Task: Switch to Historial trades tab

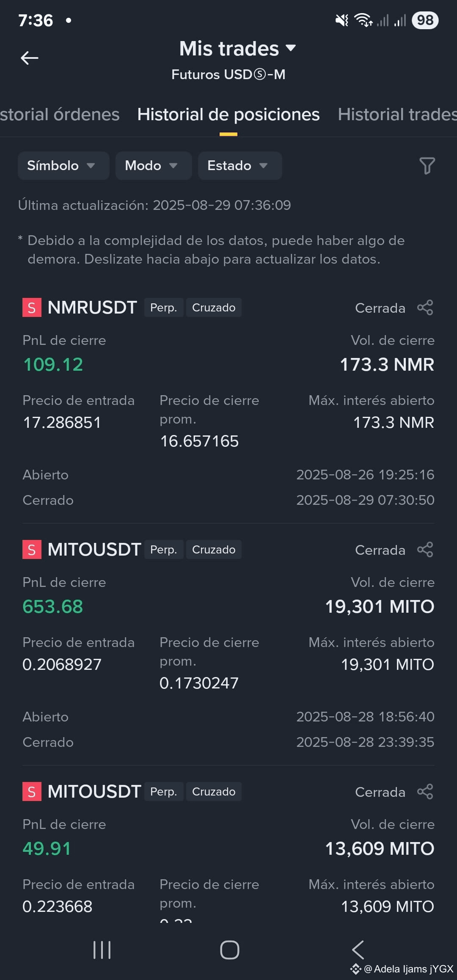Action: click(397, 115)
